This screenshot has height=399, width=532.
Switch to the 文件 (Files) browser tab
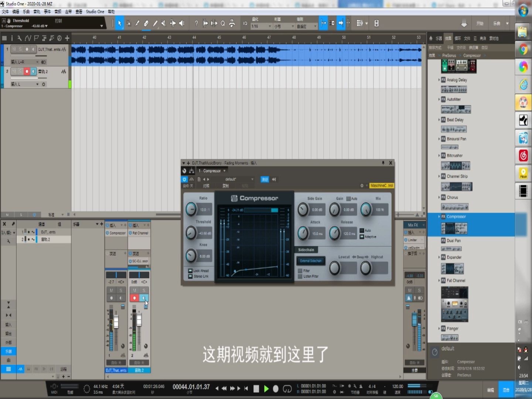(467, 38)
